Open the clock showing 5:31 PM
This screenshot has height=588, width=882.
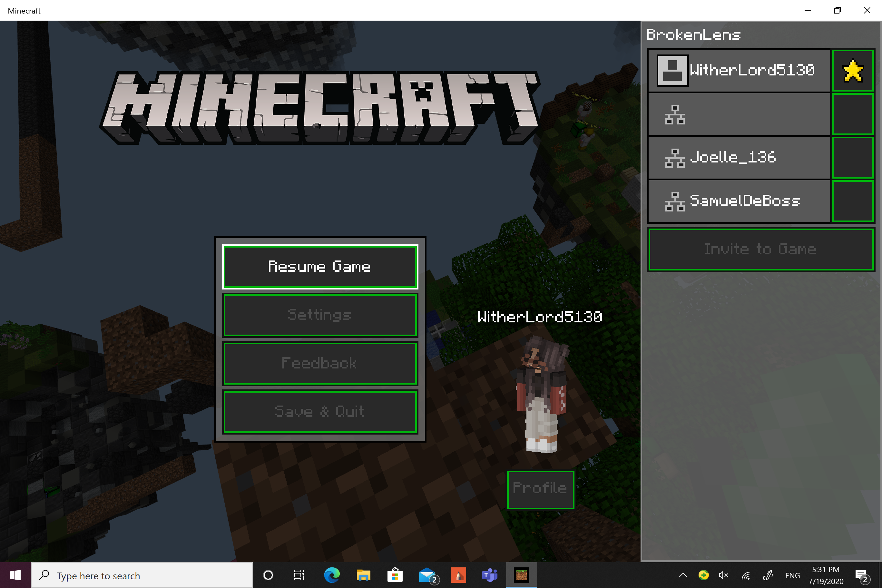[826, 575]
